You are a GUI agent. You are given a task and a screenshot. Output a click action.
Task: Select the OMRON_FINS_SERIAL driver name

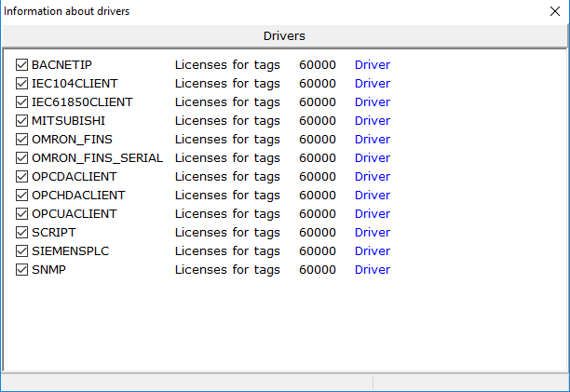[98, 158]
